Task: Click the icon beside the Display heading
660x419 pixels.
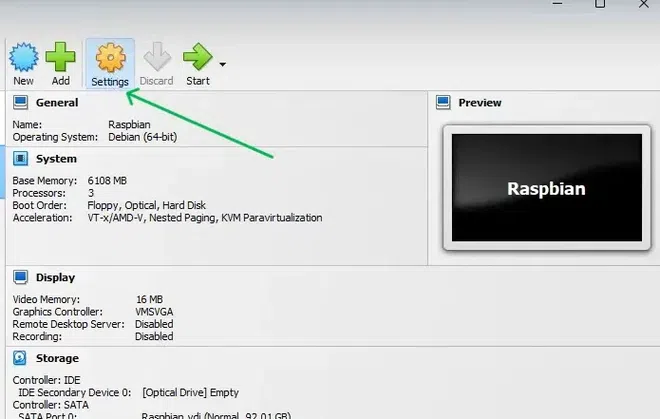Action: pos(20,277)
